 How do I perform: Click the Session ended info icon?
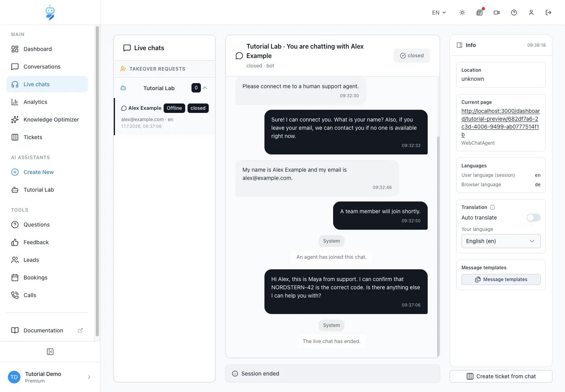point(235,374)
